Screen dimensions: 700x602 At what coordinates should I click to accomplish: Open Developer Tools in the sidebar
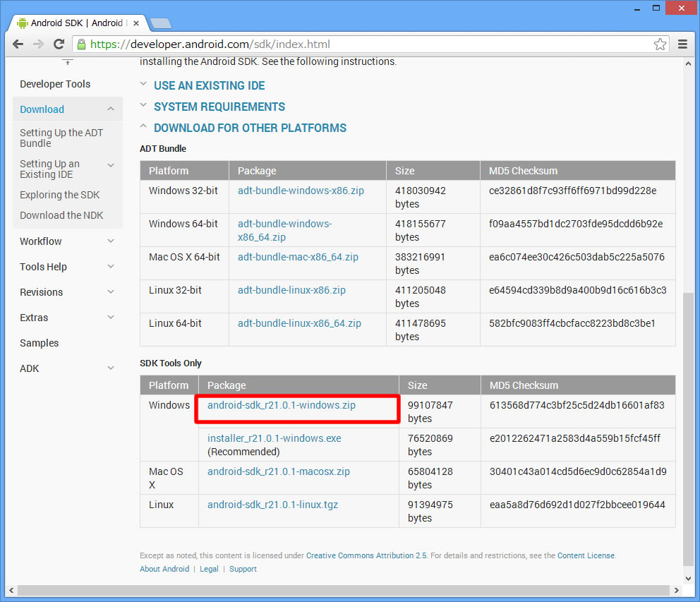pos(55,84)
